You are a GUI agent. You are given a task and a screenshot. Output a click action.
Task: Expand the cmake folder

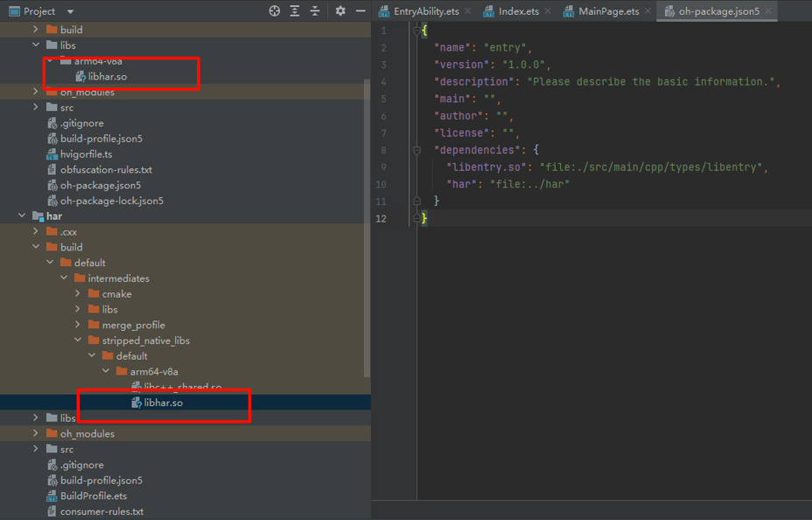tap(78, 294)
